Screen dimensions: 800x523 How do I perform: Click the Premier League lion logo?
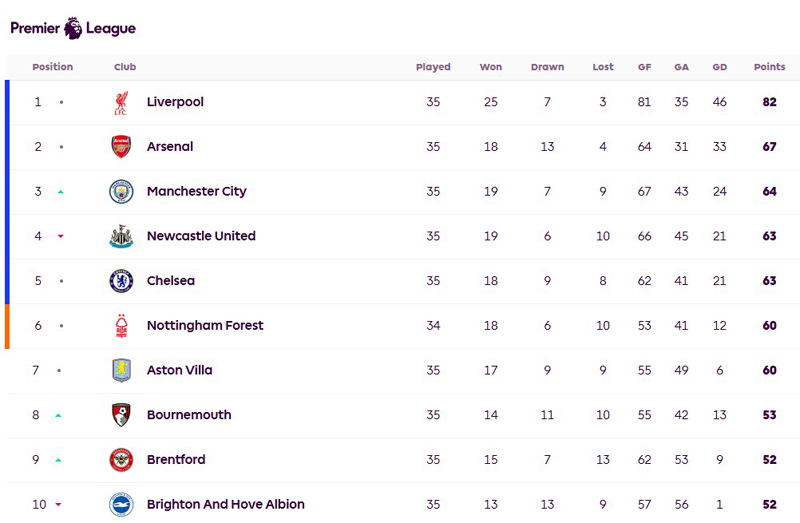coord(73,28)
